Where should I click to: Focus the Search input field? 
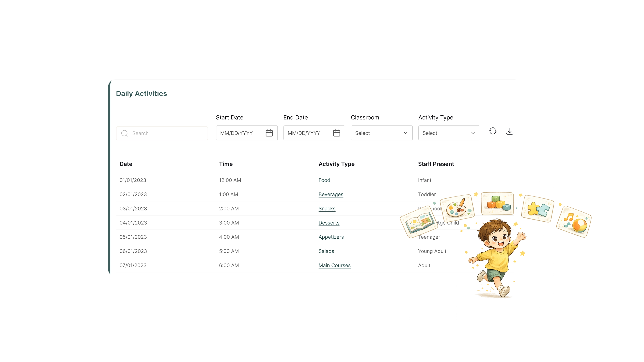(x=162, y=133)
